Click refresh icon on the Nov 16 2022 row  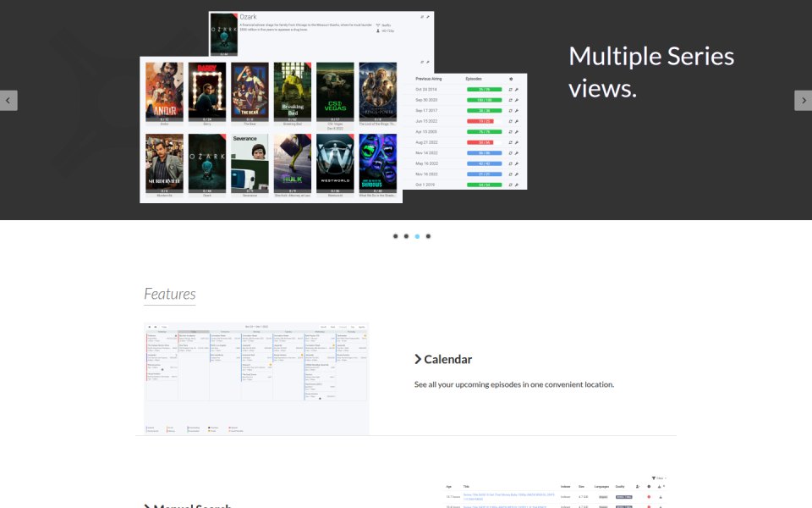pos(511,174)
